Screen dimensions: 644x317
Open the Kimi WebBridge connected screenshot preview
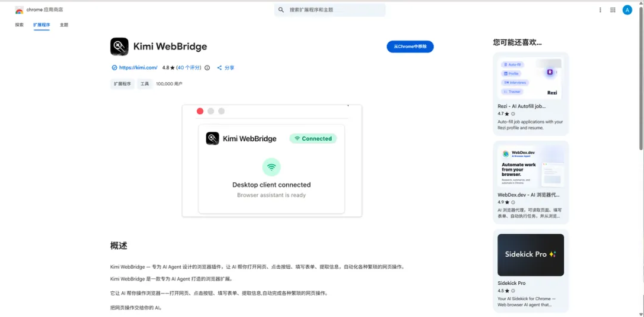(272, 160)
